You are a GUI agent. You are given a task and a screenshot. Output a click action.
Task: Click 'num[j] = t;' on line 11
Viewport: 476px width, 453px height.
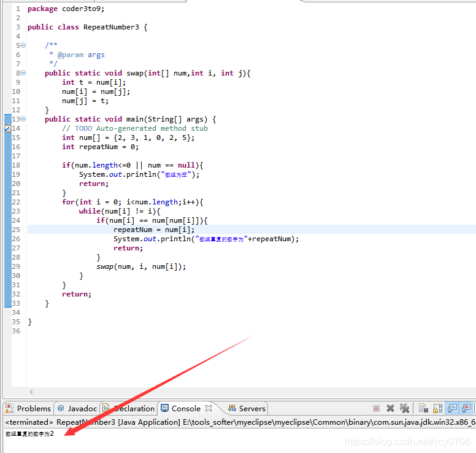pyautogui.click(x=85, y=101)
